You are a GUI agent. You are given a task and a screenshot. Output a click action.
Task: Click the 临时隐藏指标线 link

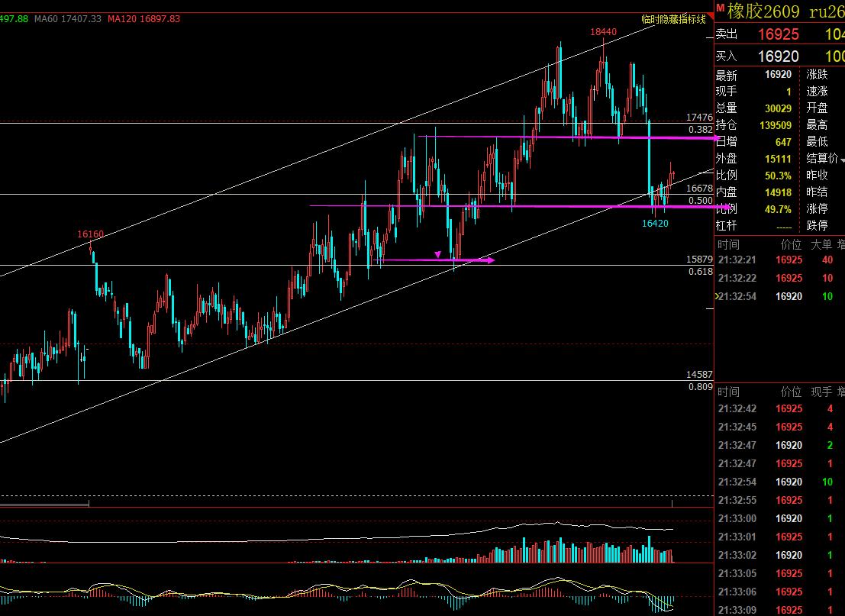[x=673, y=19]
